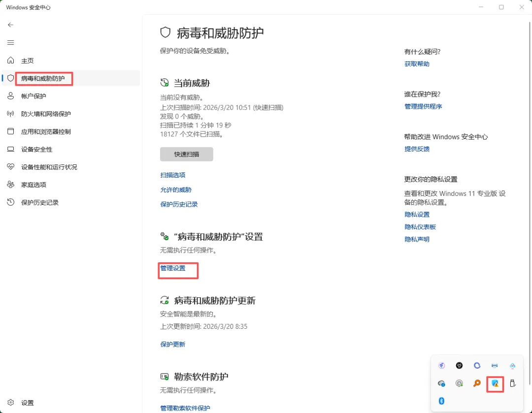Open 设置 gear at sidebar bottom
This screenshot has height=413, width=532.
(70, 403)
